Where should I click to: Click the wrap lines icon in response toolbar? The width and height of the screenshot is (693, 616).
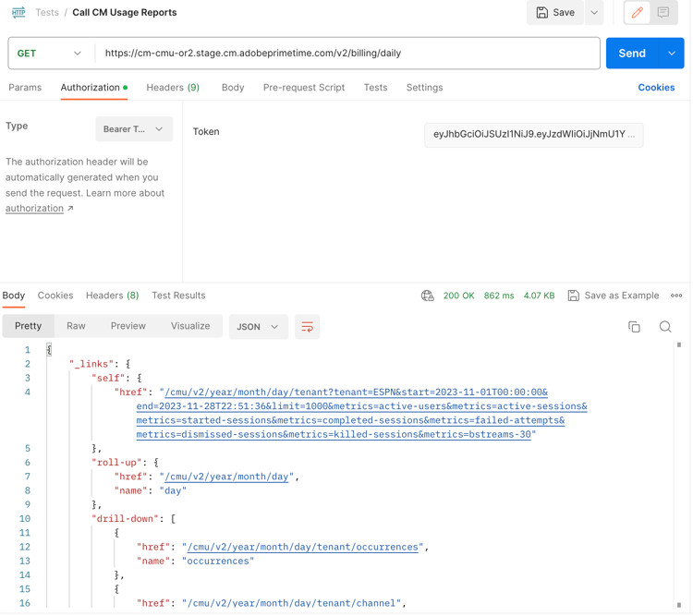[x=307, y=327]
